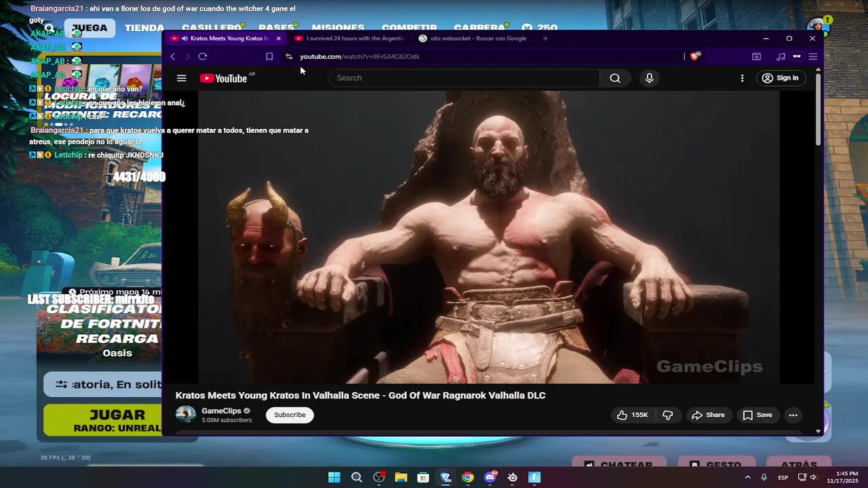The image size is (868, 488).
Task: Open more actions ellipsis under video
Action: pos(793,415)
